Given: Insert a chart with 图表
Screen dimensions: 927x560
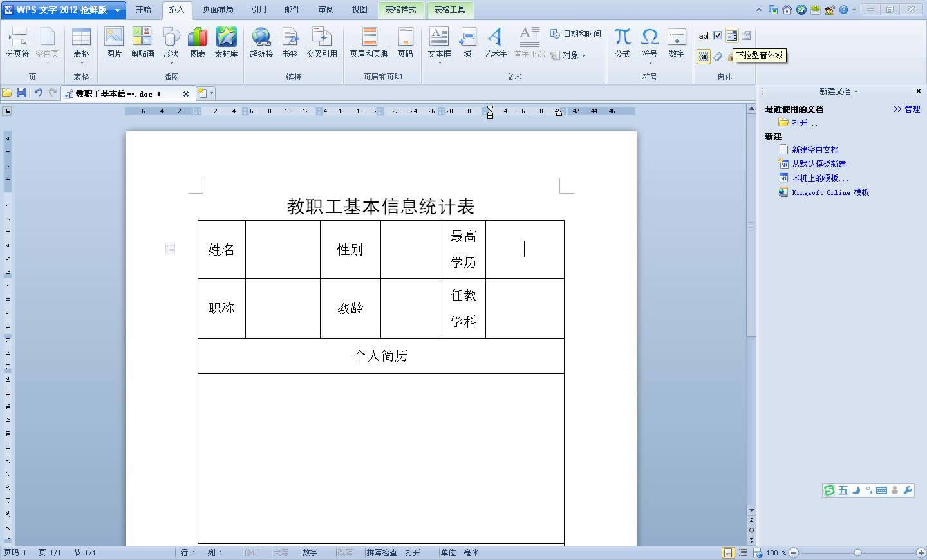Looking at the screenshot, I should pyautogui.click(x=198, y=43).
